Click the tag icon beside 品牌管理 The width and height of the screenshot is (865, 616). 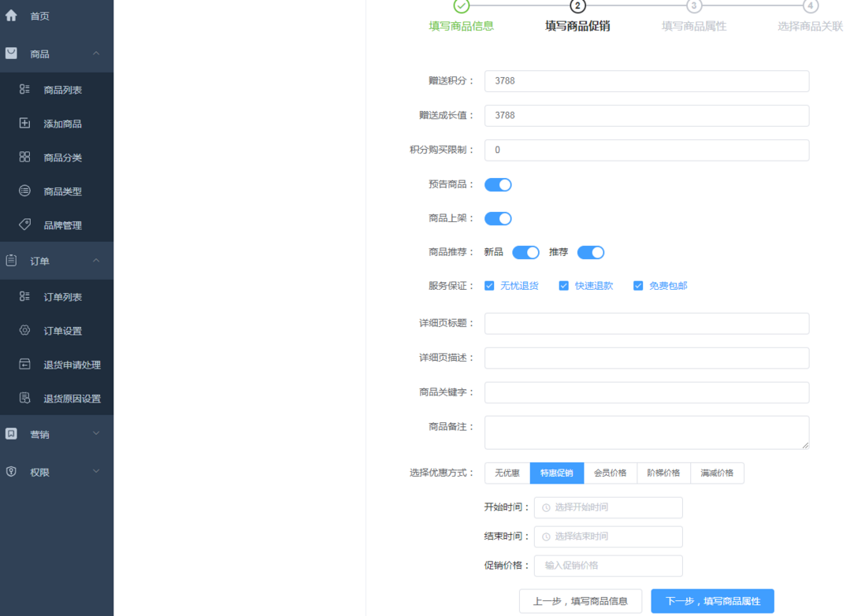click(24, 225)
